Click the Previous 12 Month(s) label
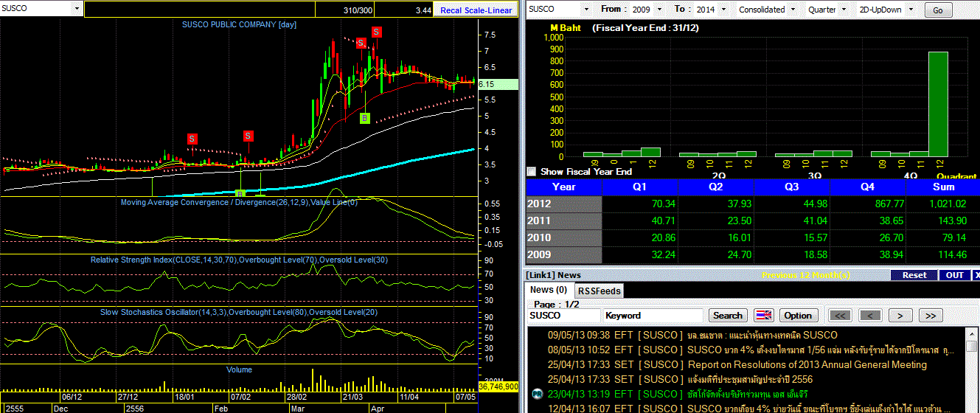Viewport: 980px width, 413px height. pyautogui.click(x=806, y=275)
